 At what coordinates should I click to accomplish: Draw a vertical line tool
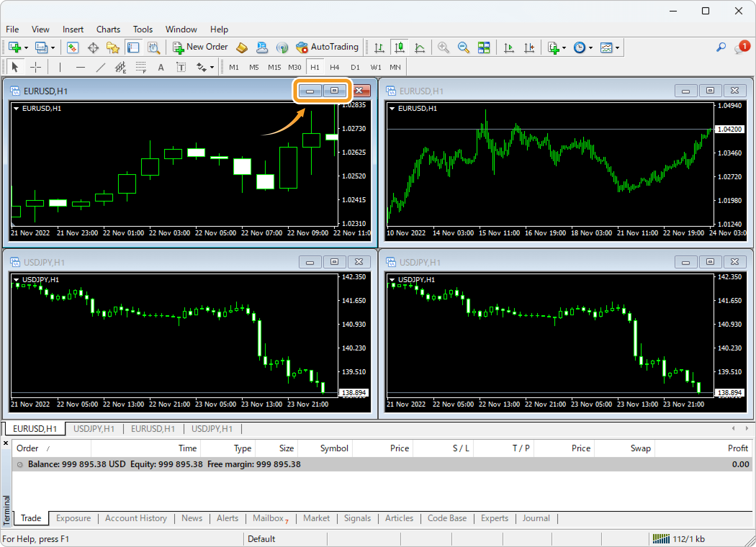[60, 67]
